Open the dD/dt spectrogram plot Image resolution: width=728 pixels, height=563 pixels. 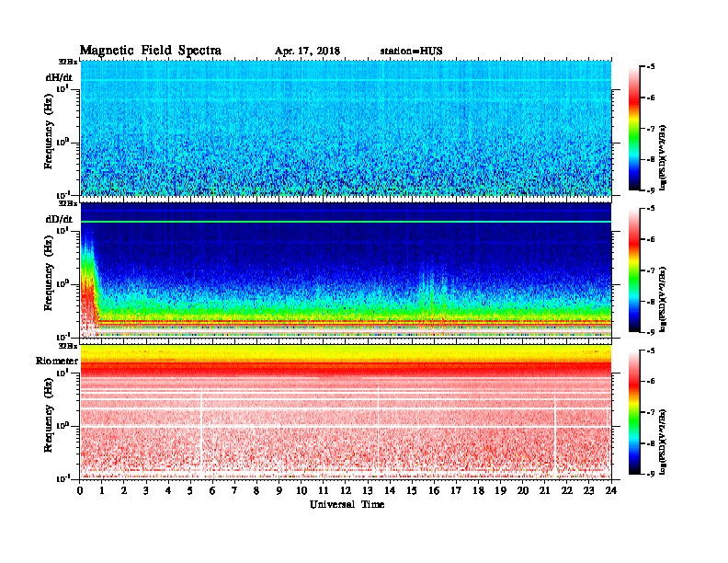tap(346, 270)
